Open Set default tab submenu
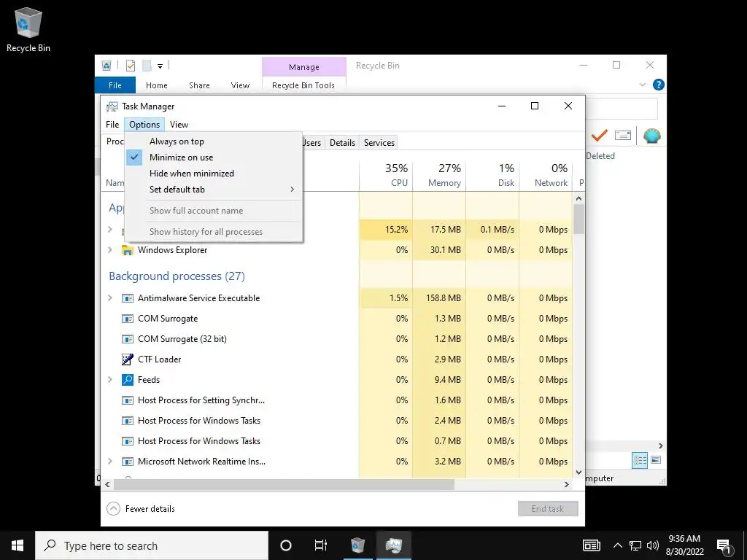The width and height of the screenshot is (747, 560). pos(214,190)
